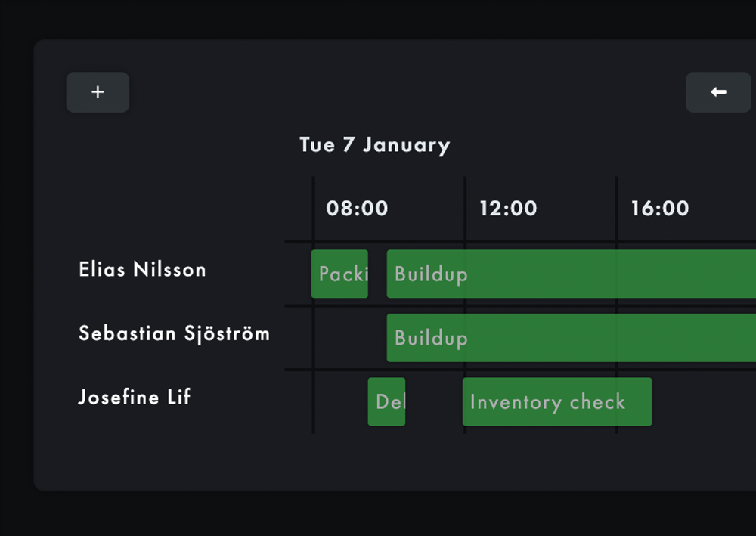Select the Josefine Lif row label
This screenshot has height=536, width=756.
coord(135,397)
